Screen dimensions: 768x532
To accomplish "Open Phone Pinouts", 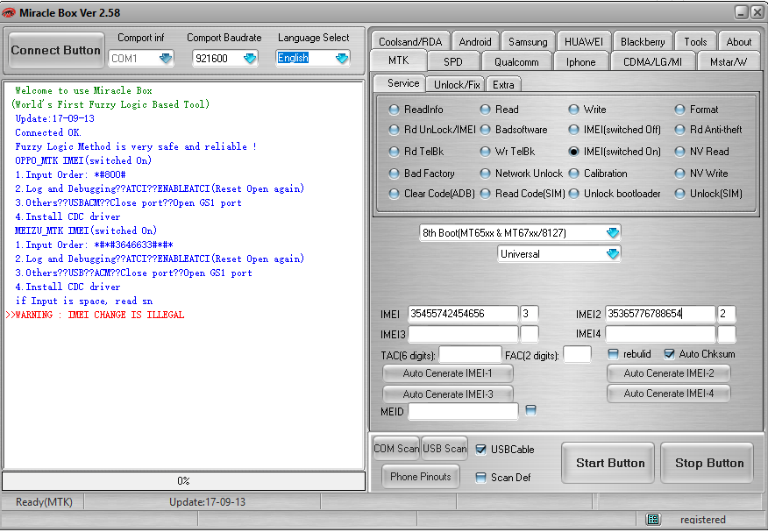I will pos(421,477).
